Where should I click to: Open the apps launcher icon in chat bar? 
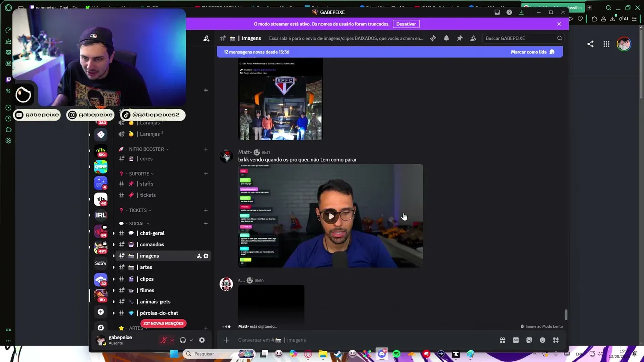pos(556,340)
